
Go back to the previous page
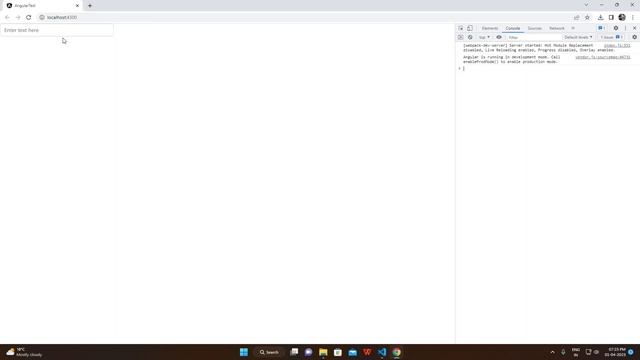7,18
